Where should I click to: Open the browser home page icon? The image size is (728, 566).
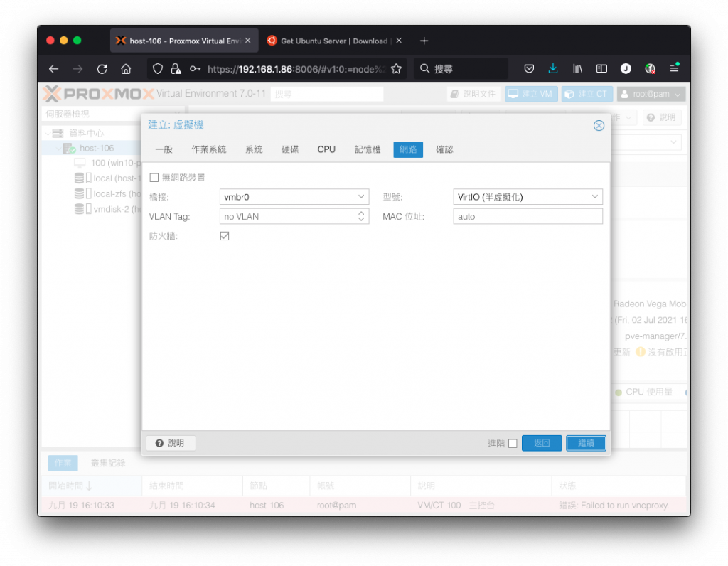click(x=126, y=69)
